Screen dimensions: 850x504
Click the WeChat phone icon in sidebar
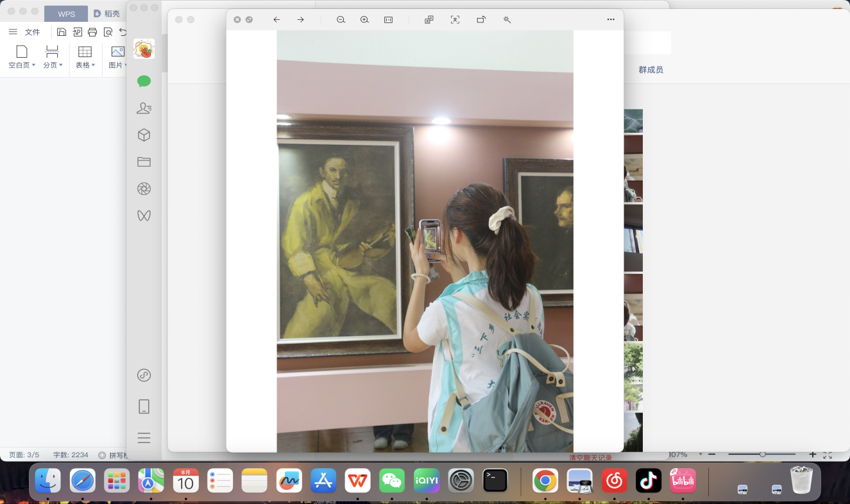[144, 407]
